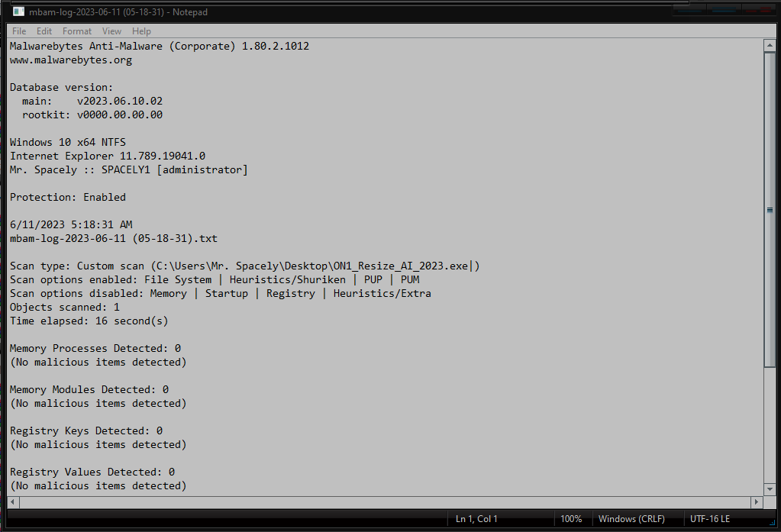781x532 pixels.
Task: Click the www.malwarebytes.org text line
Action: pyautogui.click(x=71, y=60)
